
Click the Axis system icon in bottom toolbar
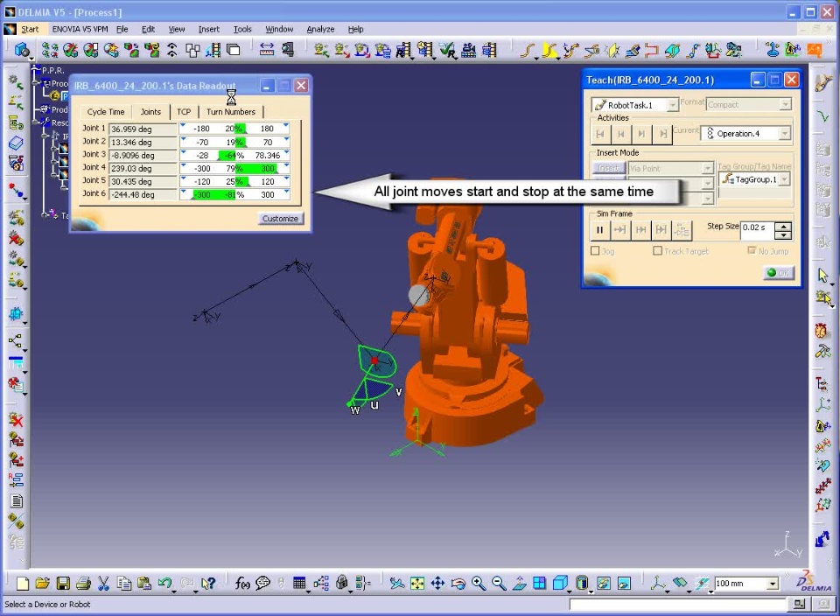658,584
